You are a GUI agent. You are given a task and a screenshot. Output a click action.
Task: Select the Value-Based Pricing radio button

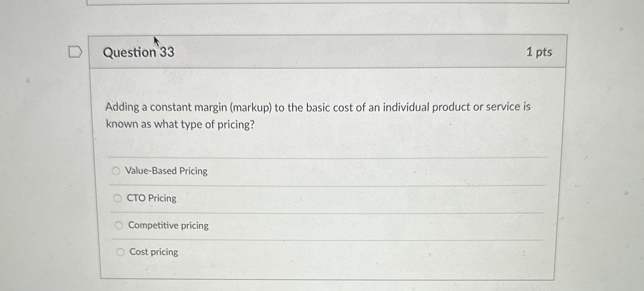pyautogui.click(x=117, y=171)
